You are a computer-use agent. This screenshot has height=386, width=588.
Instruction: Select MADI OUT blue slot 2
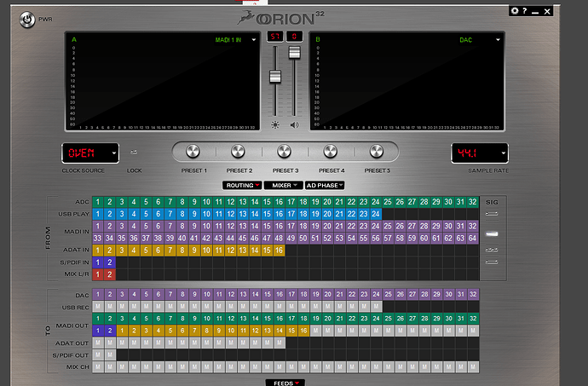pos(110,331)
